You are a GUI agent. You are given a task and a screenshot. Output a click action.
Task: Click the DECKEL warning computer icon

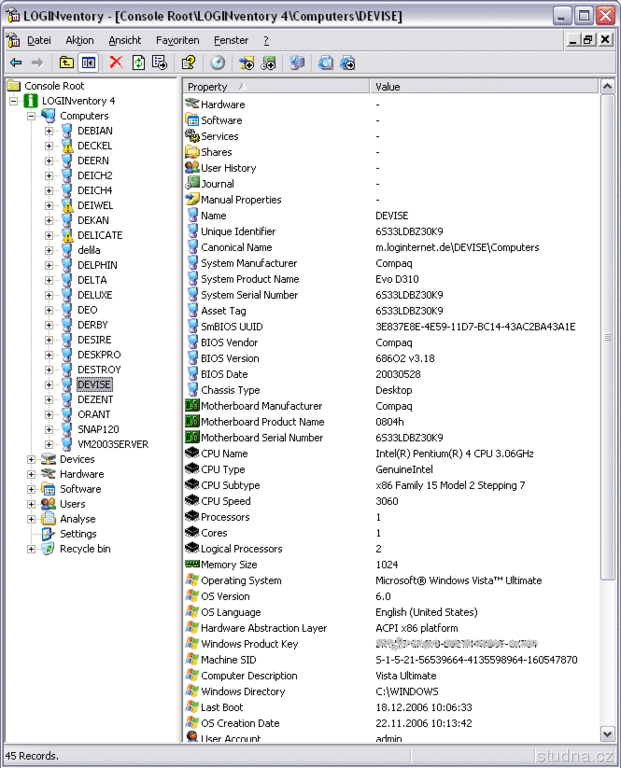(67, 145)
